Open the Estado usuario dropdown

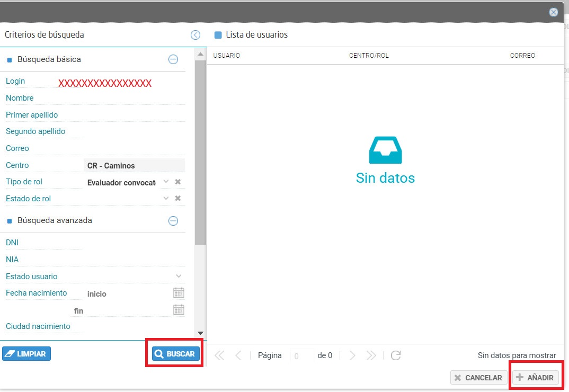179,276
